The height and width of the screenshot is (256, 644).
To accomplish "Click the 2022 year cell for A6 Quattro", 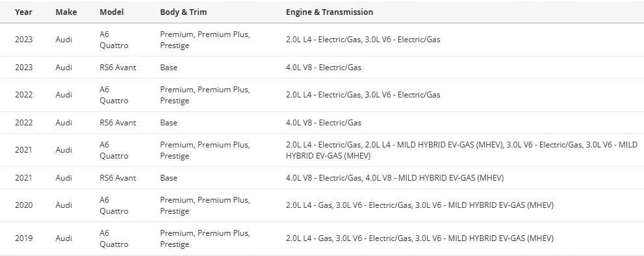I will tap(24, 95).
